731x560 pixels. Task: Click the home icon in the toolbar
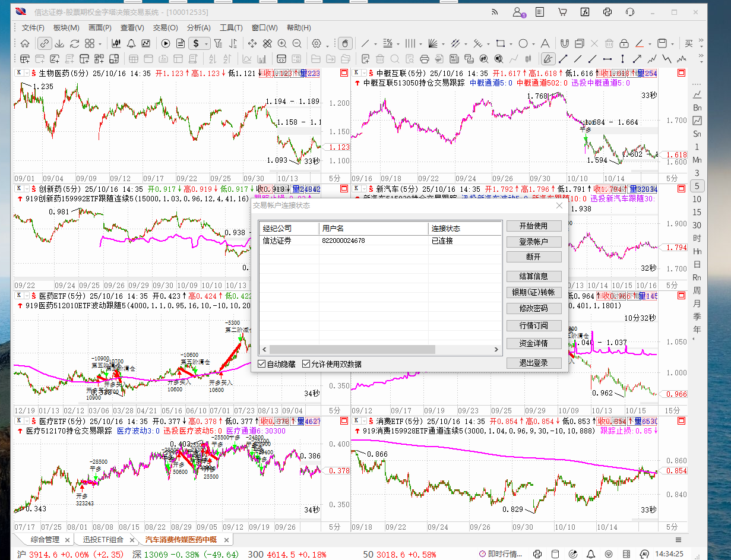(25, 43)
